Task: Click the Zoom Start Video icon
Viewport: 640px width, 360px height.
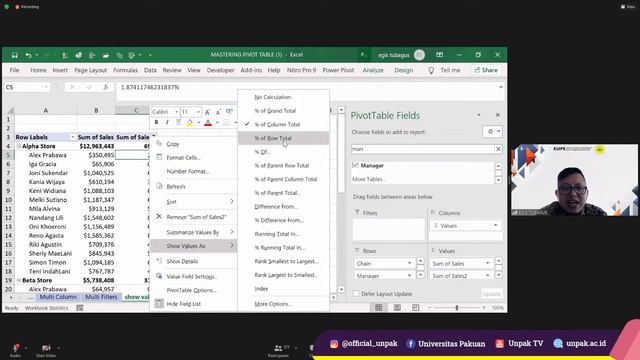Action: point(46,348)
